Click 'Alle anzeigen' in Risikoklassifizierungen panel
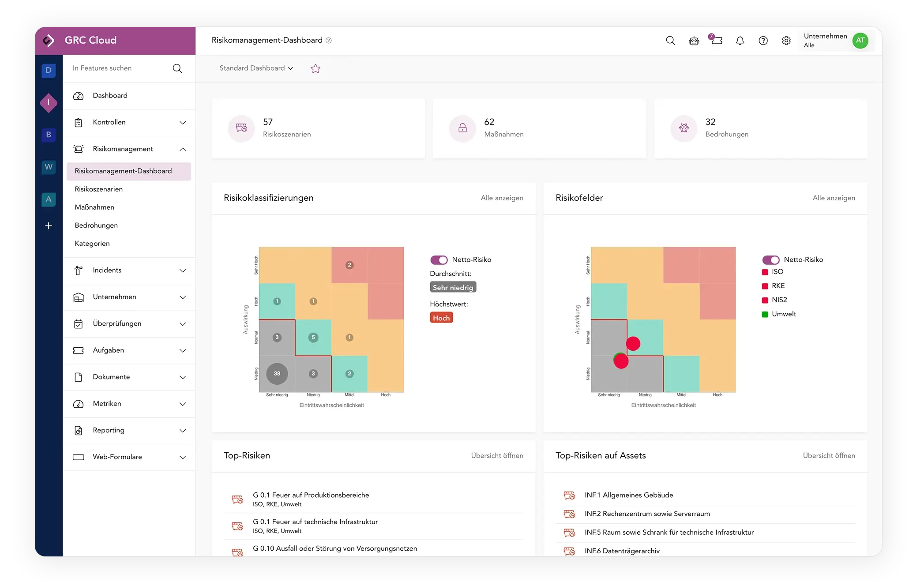This screenshot has width=924, height=582. point(502,198)
